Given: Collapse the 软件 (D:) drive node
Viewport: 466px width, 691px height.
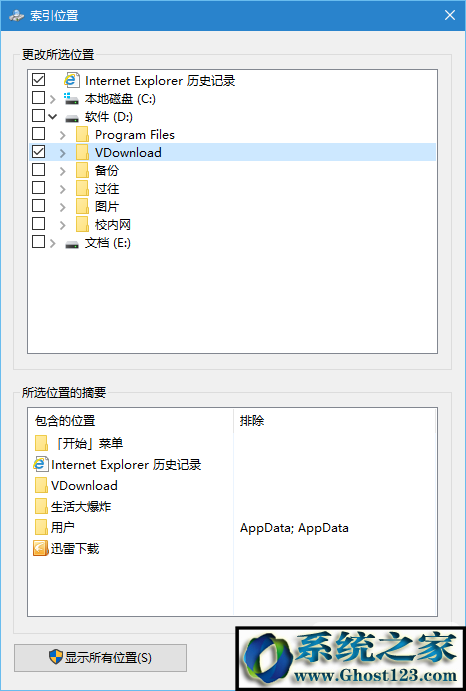Looking at the screenshot, I should (x=53, y=117).
